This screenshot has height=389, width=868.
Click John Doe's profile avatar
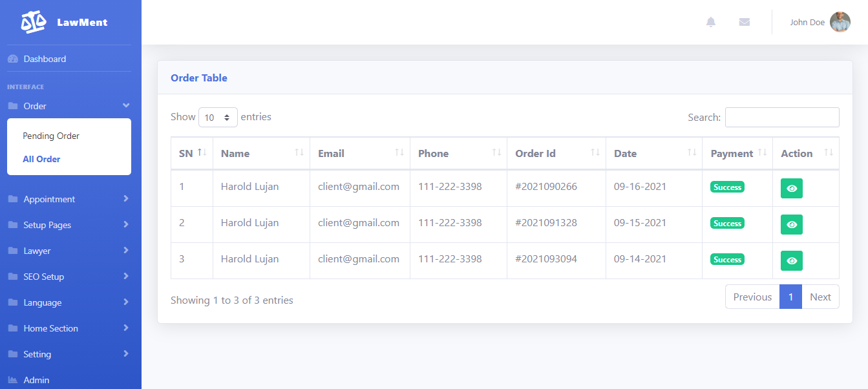coord(840,22)
